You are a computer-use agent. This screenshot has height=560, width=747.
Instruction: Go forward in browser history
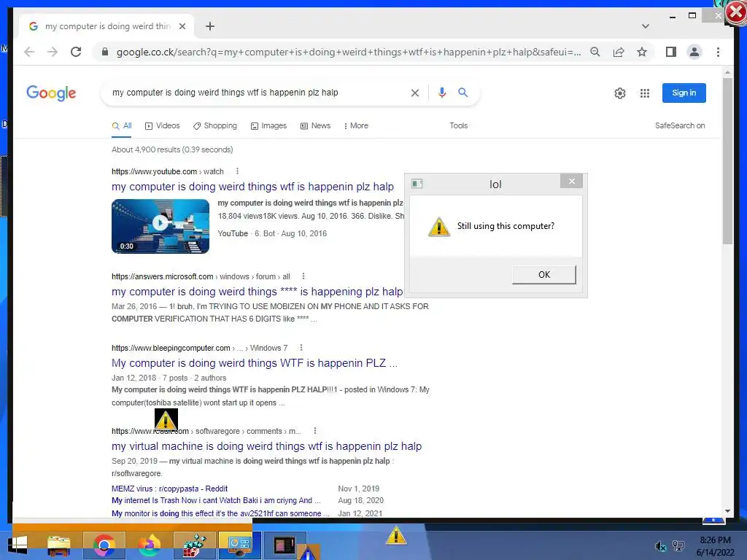53,52
